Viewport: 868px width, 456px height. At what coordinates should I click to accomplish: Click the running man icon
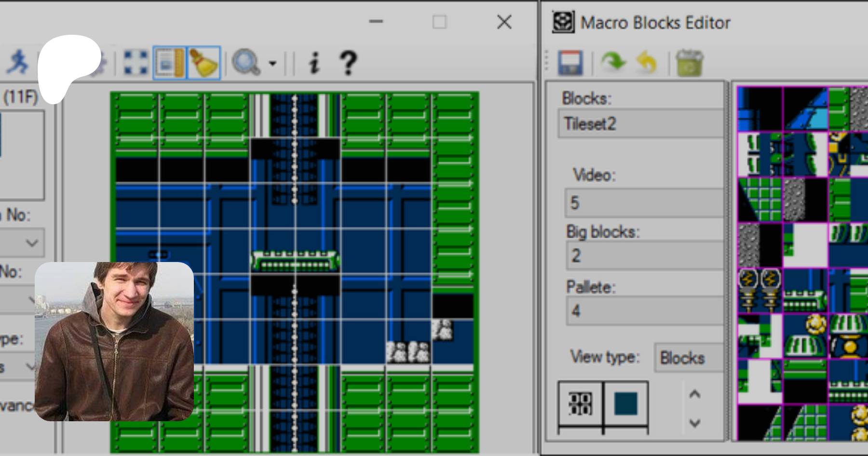(x=18, y=62)
